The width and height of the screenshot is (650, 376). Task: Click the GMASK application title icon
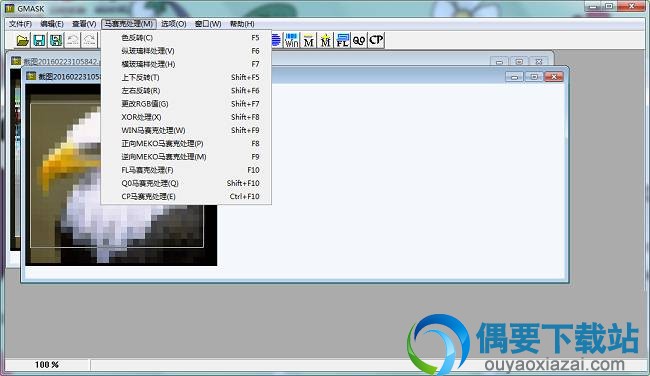point(10,8)
